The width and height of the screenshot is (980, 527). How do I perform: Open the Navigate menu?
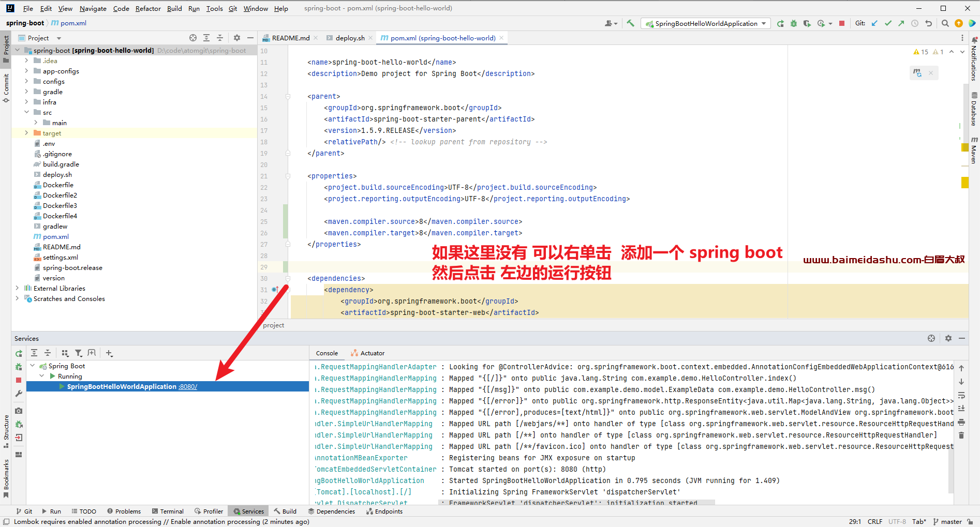pyautogui.click(x=93, y=8)
